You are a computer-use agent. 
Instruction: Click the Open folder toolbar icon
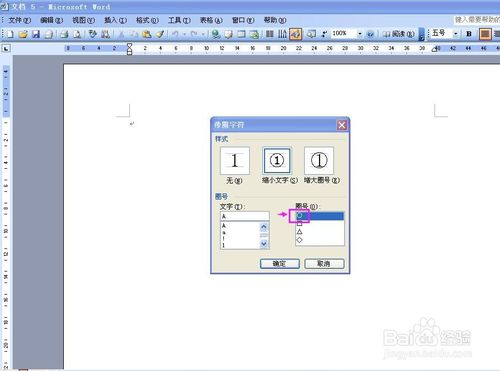23,34
